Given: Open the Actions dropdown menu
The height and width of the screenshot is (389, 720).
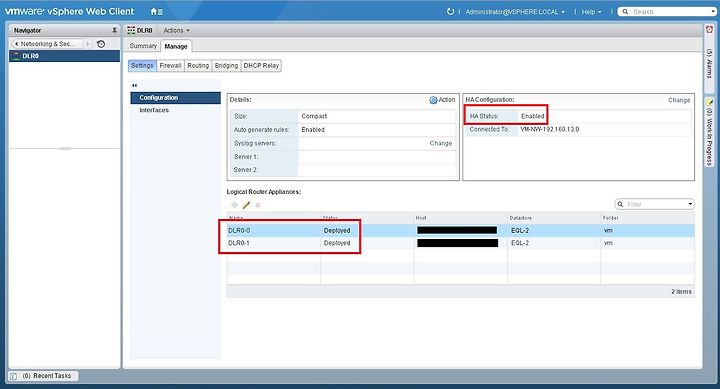Looking at the screenshot, I should [176, 30].
